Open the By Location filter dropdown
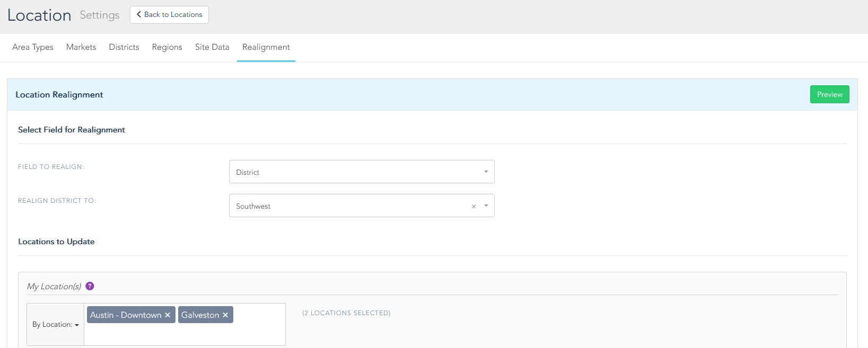Viewport: 868px width, 348px height. [55, 324]
